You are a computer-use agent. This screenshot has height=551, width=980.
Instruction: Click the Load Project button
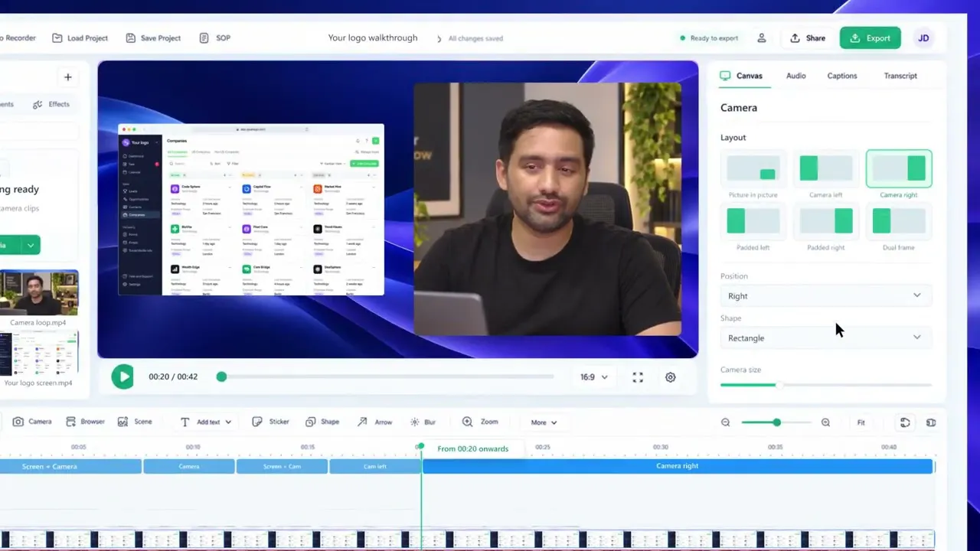[x=80, y=37]
